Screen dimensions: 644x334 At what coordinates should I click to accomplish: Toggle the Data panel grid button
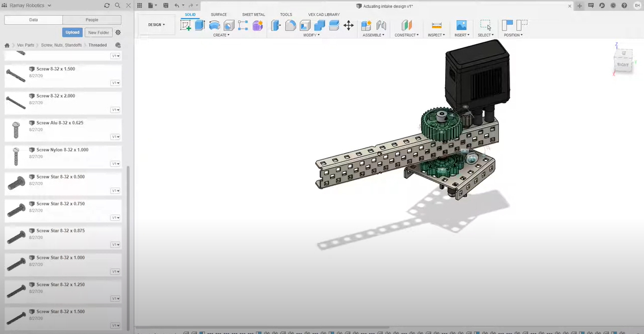tap(140, 5)
